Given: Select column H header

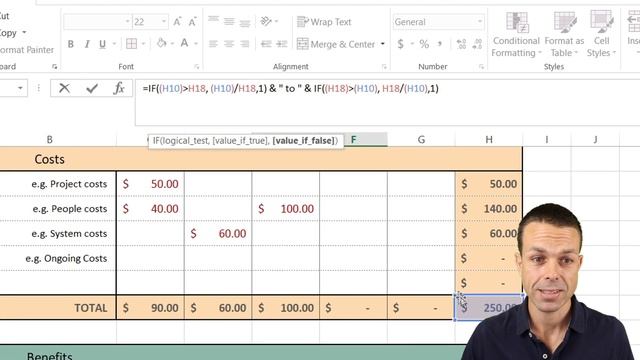Looking at the screenshot, I should click(489, 140).
